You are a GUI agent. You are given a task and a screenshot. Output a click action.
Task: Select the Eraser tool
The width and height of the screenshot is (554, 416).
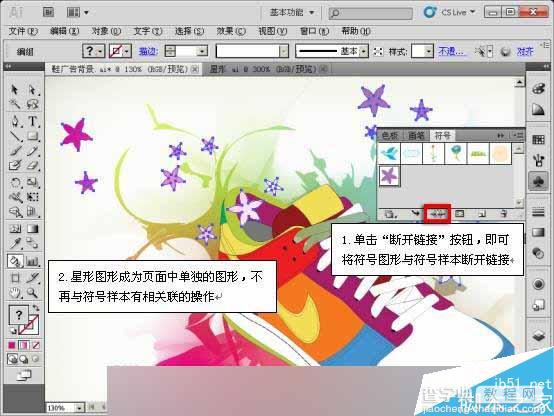(32, 165)
